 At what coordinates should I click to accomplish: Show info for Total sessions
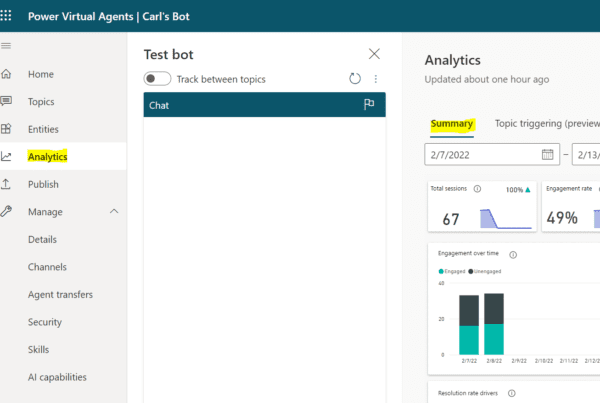point(477,188)
